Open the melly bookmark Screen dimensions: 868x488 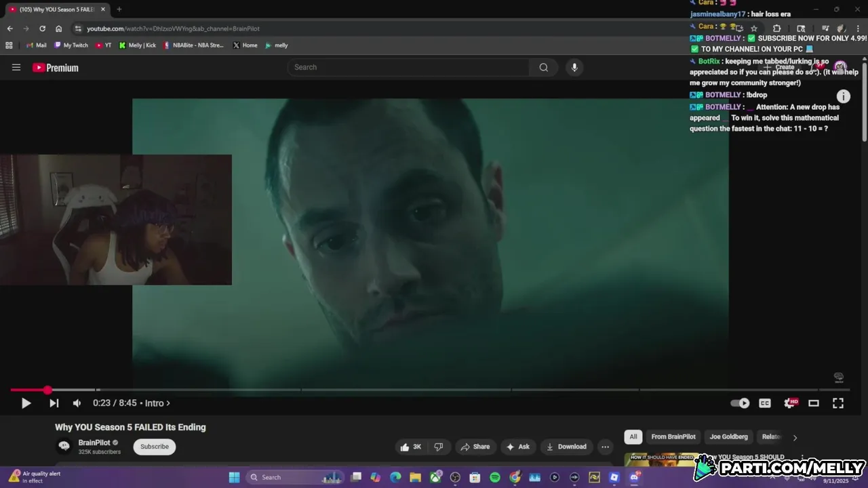(276, 45)
